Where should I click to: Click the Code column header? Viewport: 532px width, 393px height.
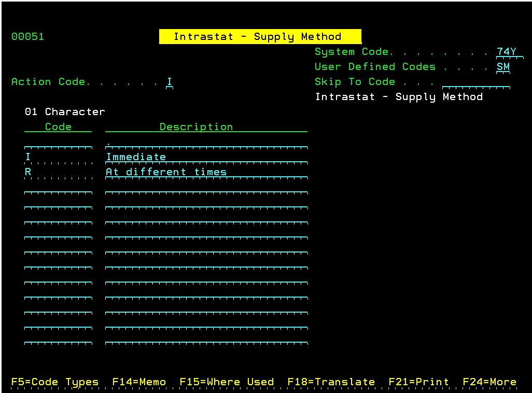[58, 127]
